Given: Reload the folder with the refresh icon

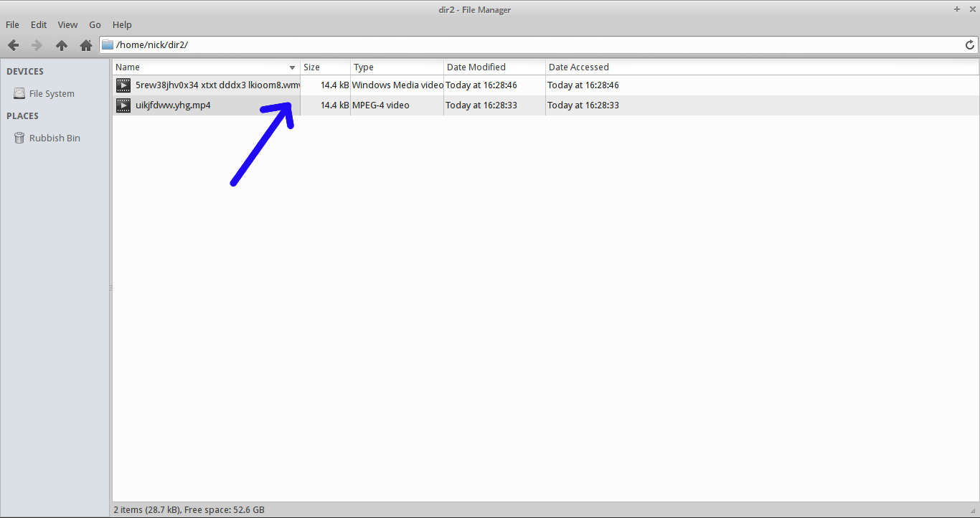Looking at the screenshot, I should pos(970,45).
